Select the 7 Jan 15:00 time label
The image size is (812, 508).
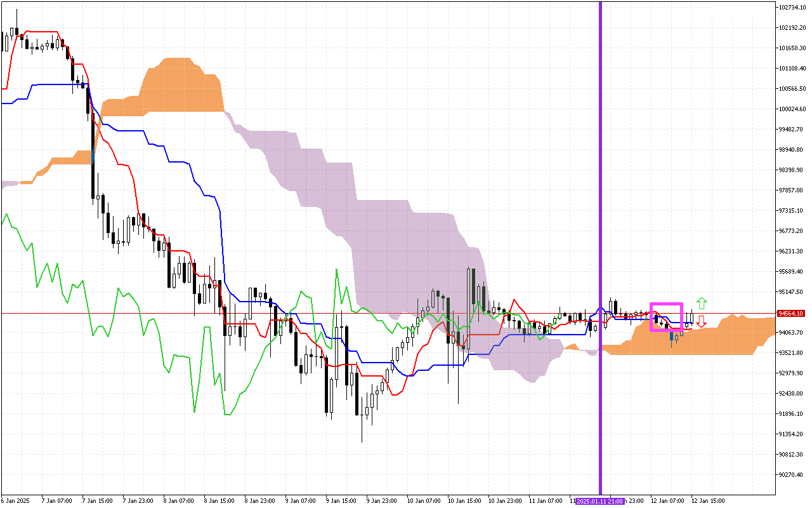[x=97, y=501]
